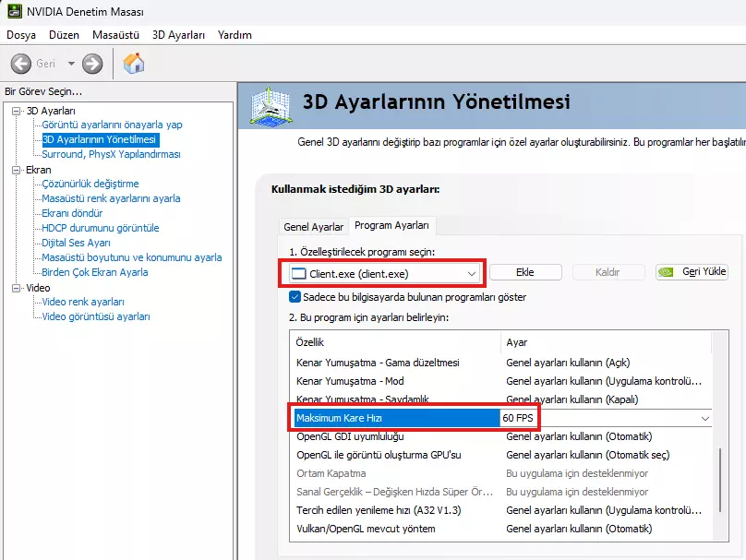Collapse the Ekran tree node
The width and height of the screenshot is (746, 560).
click(x=17, y=170)
